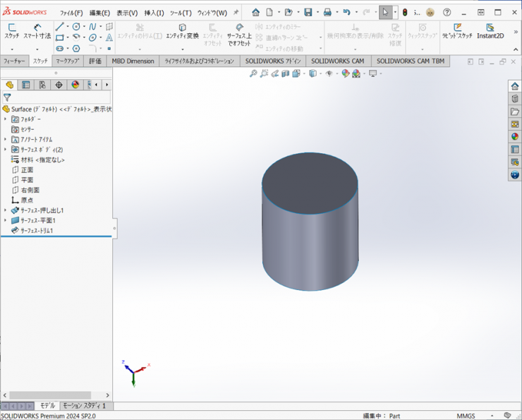Open the 挿入(I) menu
522x420 pixels.
click(x=154, y=13)
